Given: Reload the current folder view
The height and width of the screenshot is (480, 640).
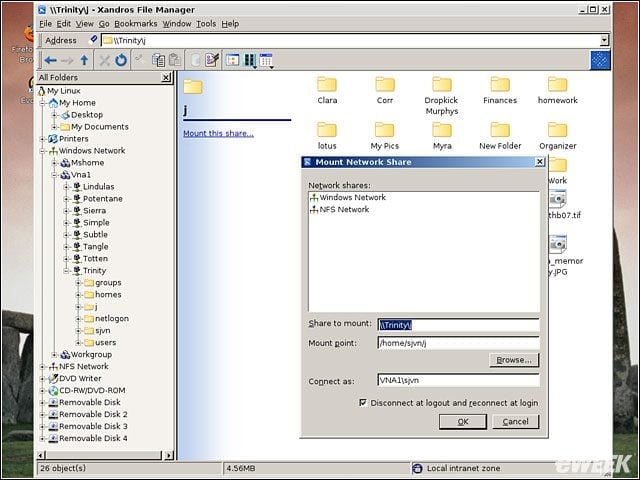Looking at the screenshot, I should click(x=121, y=60).
